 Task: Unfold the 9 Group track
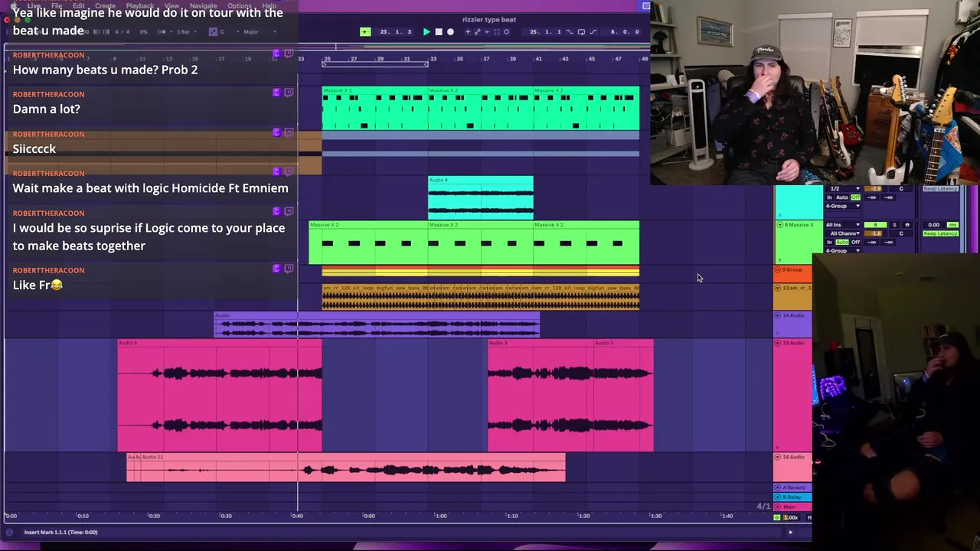[x=778, y=269]
